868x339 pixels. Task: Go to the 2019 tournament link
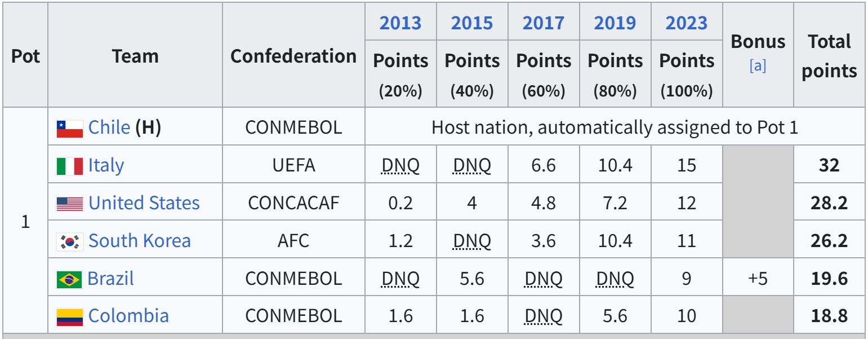pyautogui.click(x=615, y=23)
